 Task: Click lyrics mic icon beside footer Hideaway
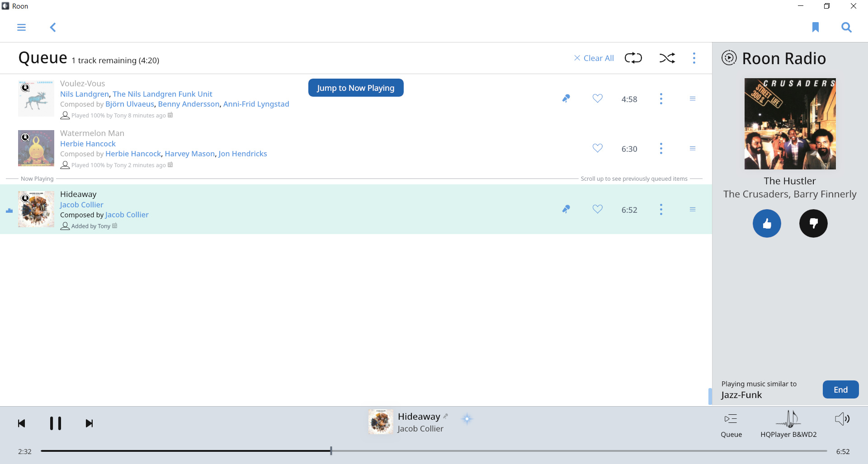click(445, 416)
